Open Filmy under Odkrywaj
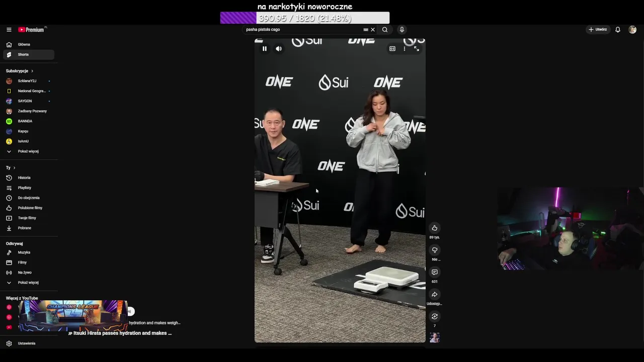 [x=29, y=262]
